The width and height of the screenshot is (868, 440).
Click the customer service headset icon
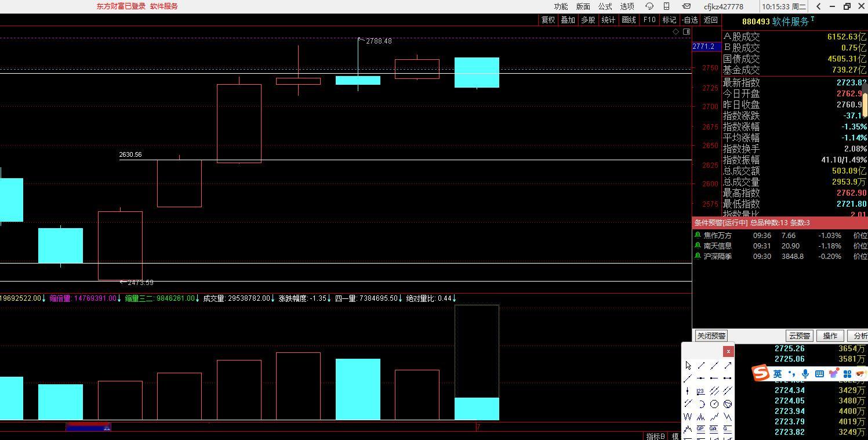click(649, 6)
